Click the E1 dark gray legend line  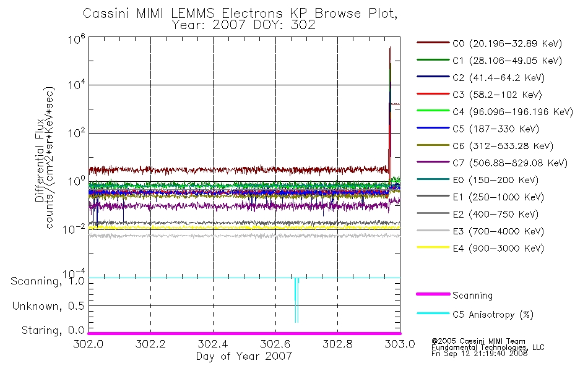(x=433, y=196)
